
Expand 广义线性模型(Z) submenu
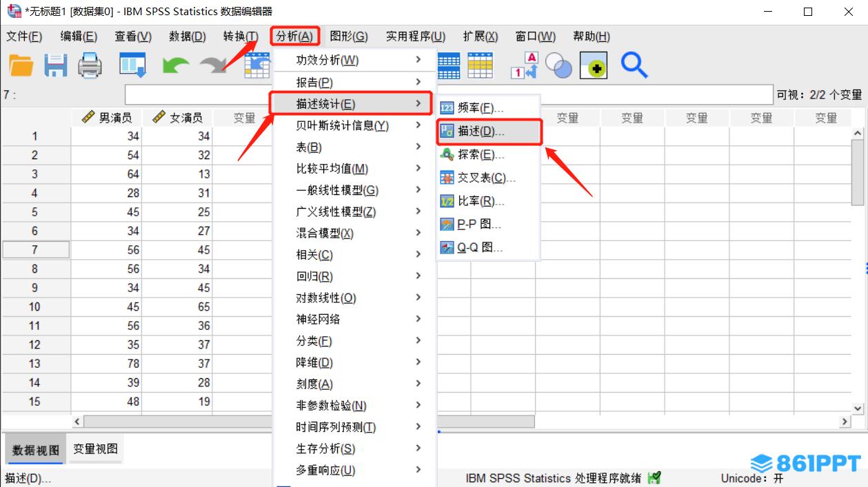pyautogui.click(x=355, y=211)
